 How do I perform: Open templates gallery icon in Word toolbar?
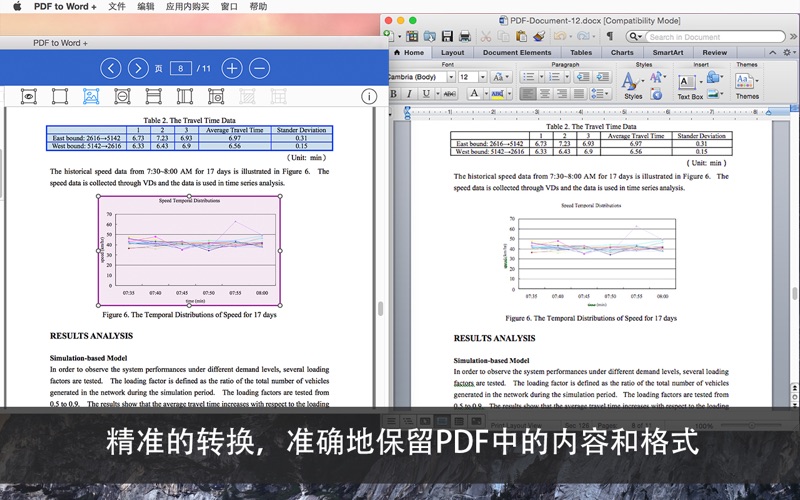[412, 36]
